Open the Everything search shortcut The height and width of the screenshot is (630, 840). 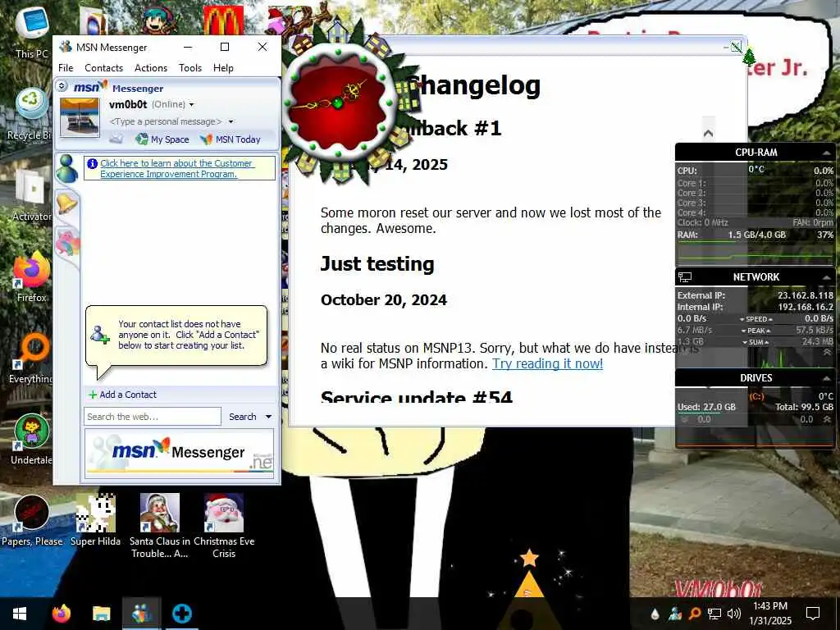tap(32, 358)
